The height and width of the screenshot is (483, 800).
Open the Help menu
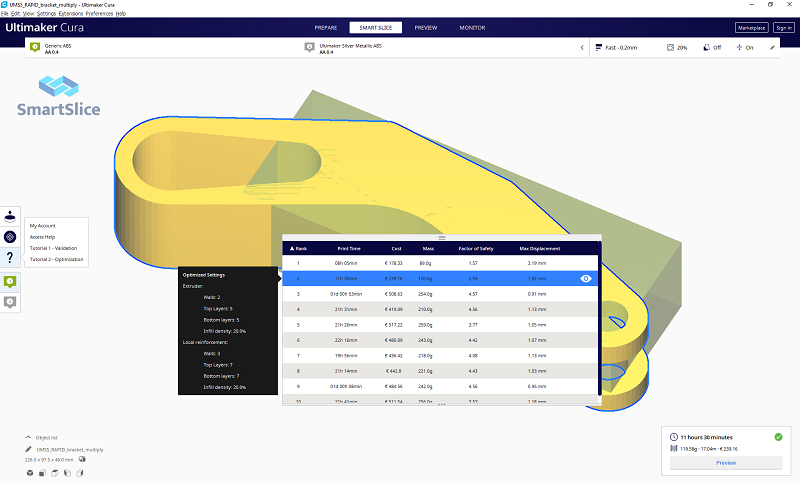click(x=121, y=13)
